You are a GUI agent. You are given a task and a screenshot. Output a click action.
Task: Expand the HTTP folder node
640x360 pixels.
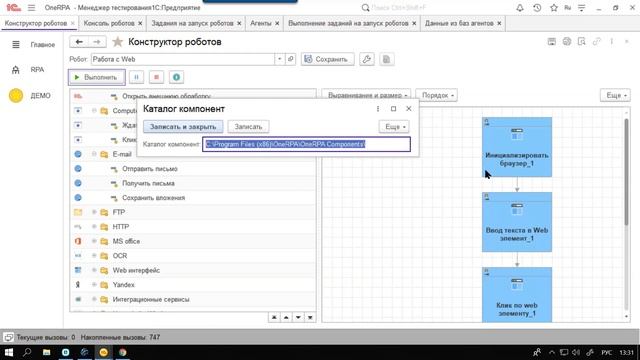[x=94, y=227]
